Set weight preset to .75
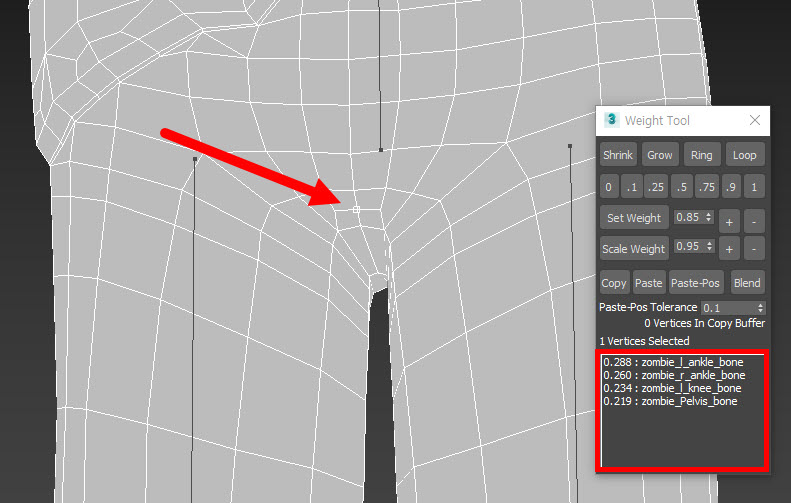 707,187
